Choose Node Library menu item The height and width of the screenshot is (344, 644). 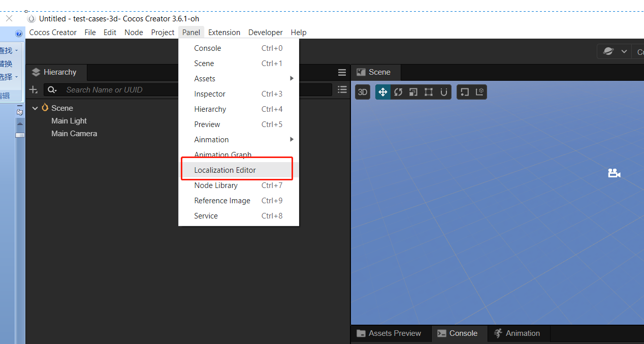(239, 185)
